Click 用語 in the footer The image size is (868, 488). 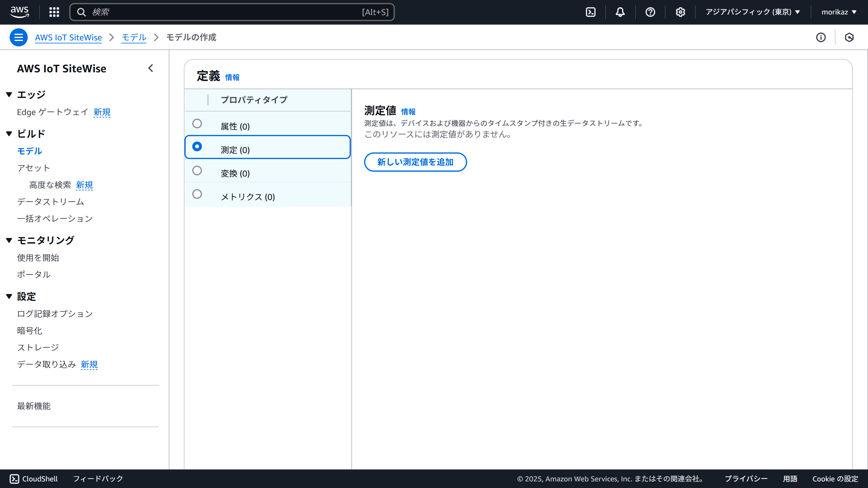[790, 479]
